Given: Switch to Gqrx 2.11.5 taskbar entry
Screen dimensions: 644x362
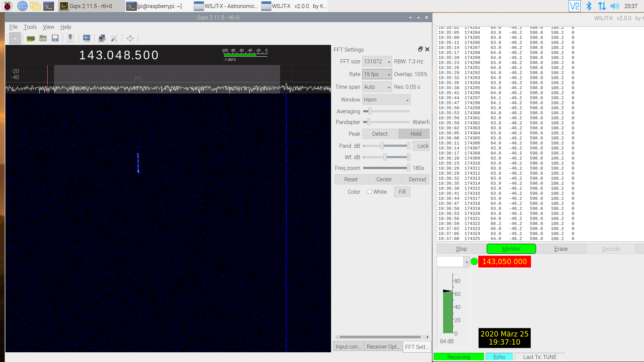Looking at the screenshot, I should click(x=91, y=6).
